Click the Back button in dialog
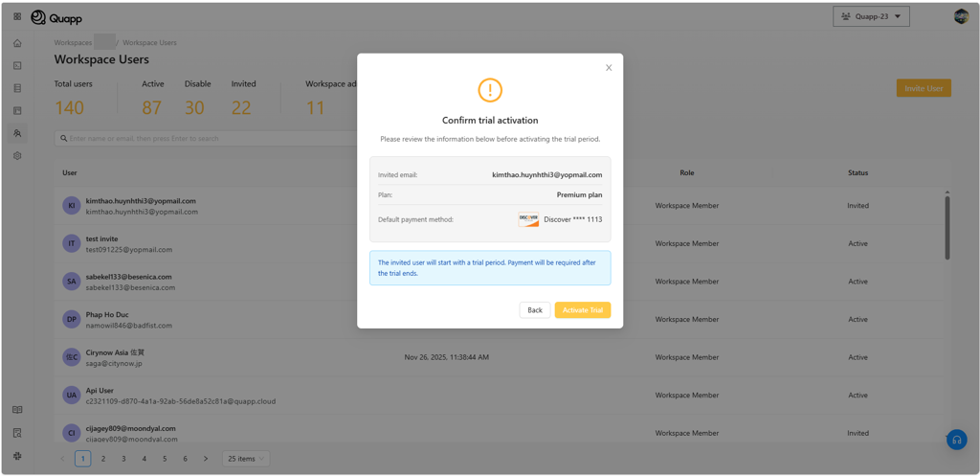This screenshot has width=980, height=476. (534, 310)
